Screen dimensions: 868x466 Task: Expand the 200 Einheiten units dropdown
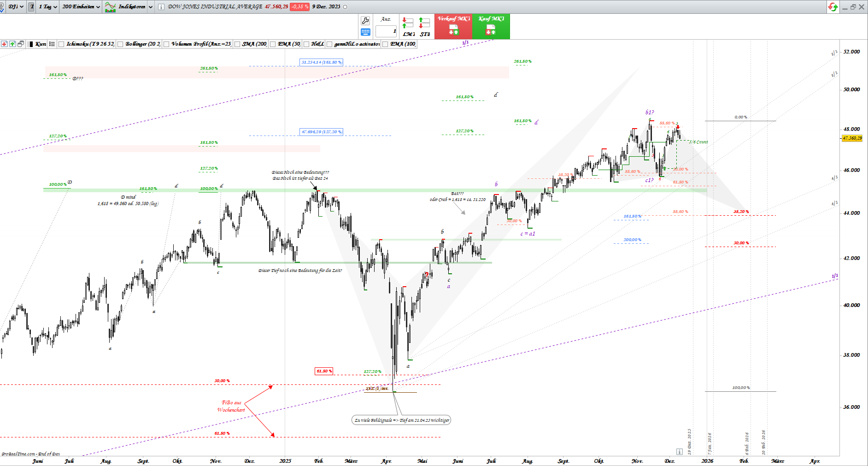[x=81, y=6]
